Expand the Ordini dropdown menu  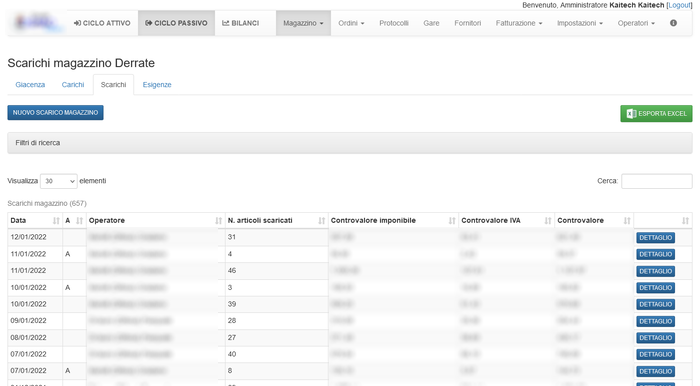point(351,23)
